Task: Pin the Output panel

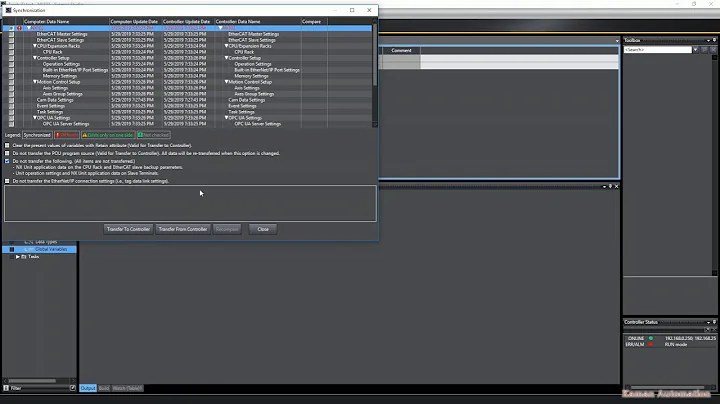Action: (x=610, y=186)
